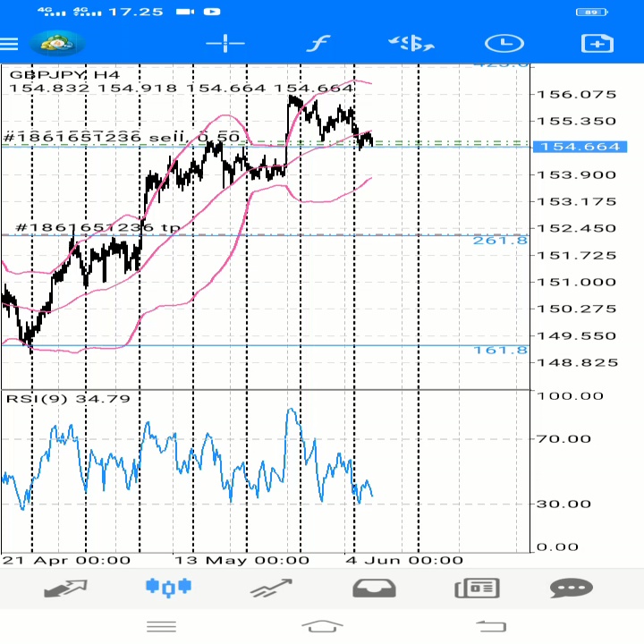The height and width of the screenshot is (644, 644).
Task: Open new order plus icon
Action: click(597, 44)
